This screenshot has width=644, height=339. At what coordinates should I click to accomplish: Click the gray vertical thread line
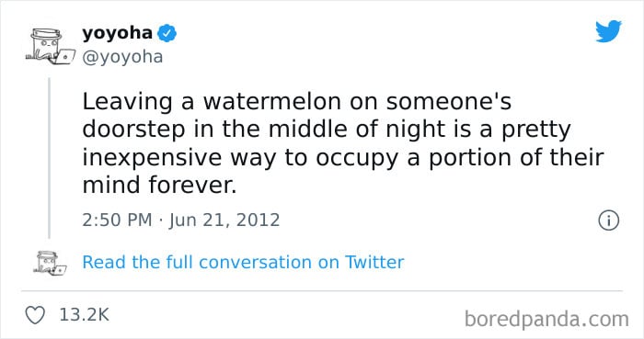point(50,158)
